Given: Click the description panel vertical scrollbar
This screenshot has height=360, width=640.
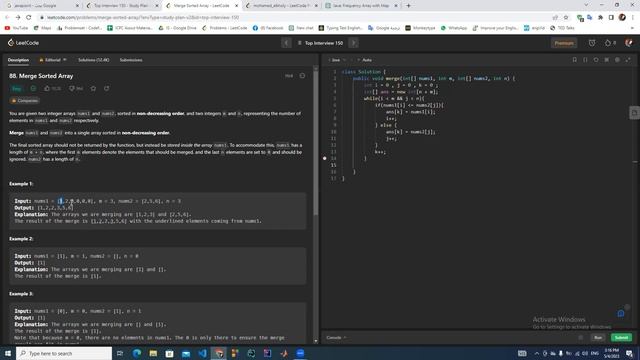Looking at the screenshot, I should (x=316, y=143).
